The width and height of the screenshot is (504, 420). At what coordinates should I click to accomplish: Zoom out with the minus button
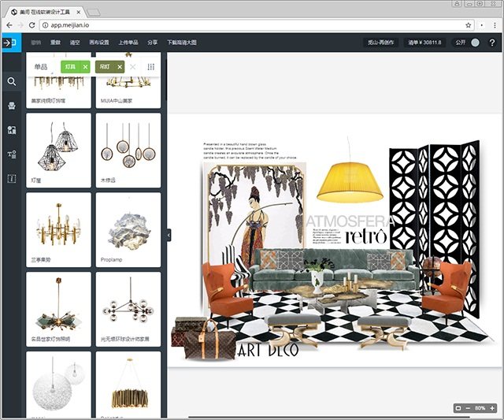pyautogui.click(x=468, y=408)
